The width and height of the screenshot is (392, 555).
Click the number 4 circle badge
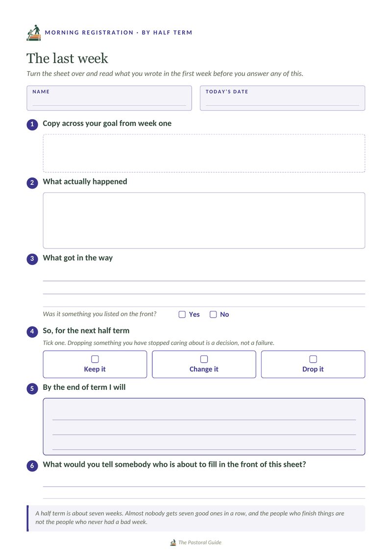(x=32, y=331)
